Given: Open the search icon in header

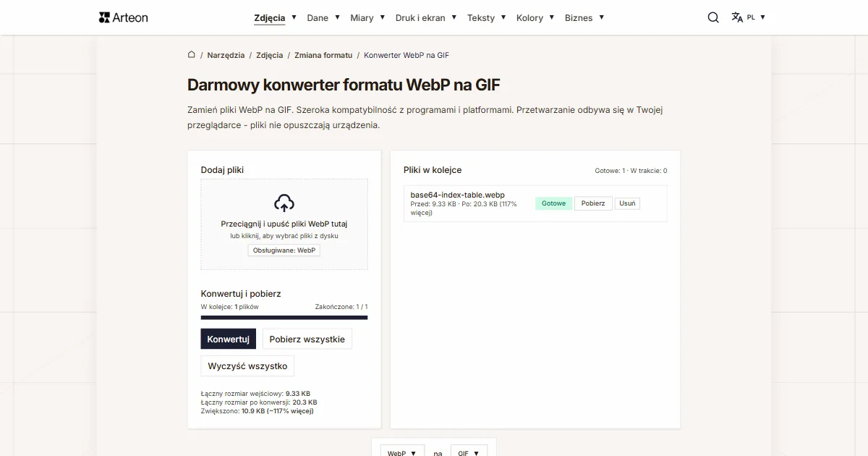Looking at the screenshot, I should (x=713, y=17).
